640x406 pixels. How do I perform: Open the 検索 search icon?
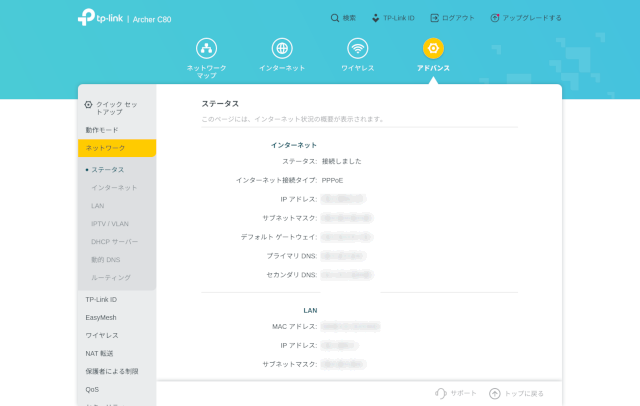pyautogui.click(x=335, y=18)
